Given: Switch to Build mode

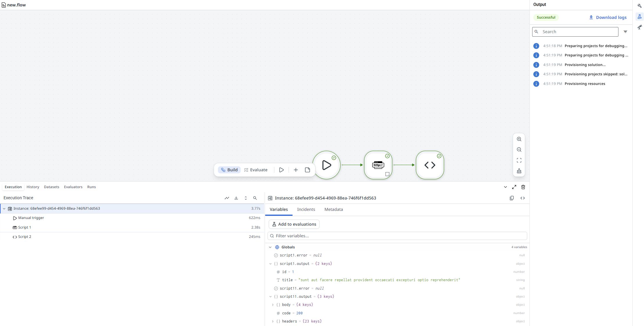Looking at the screenshot, I should tap(229, 170).
